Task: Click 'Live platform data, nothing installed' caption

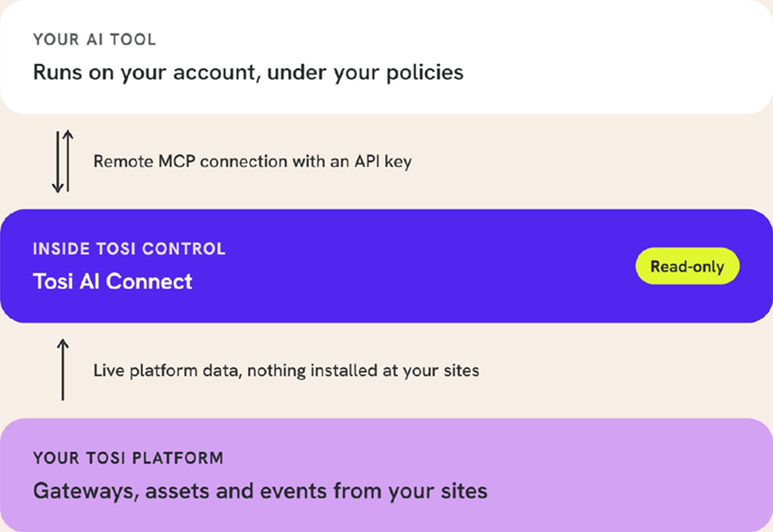Action: [286, 370]
